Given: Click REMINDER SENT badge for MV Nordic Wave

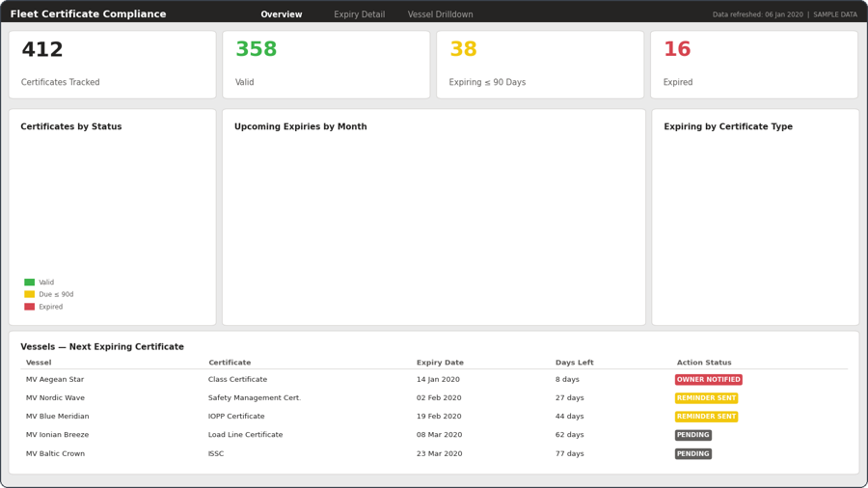Looking at the screenshot, I should point(706,397).
